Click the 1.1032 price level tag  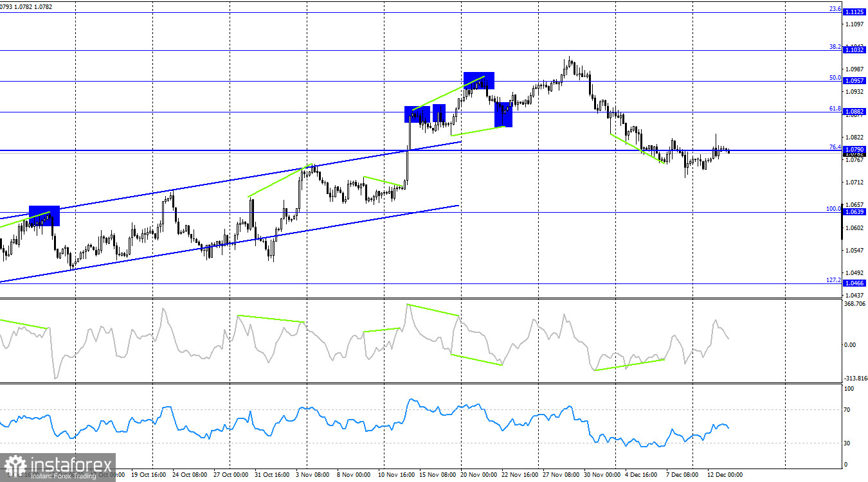pyautogui.click(x=854, y=50)
